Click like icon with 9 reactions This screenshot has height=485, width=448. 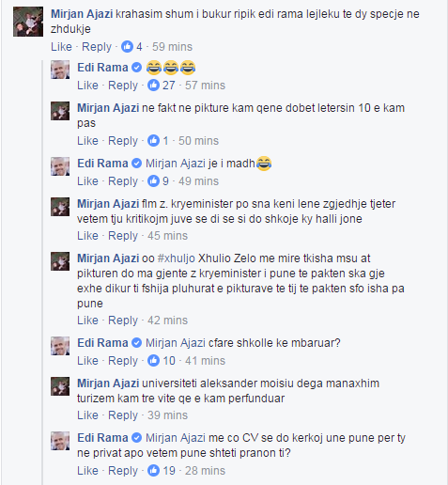click(153, 180)
